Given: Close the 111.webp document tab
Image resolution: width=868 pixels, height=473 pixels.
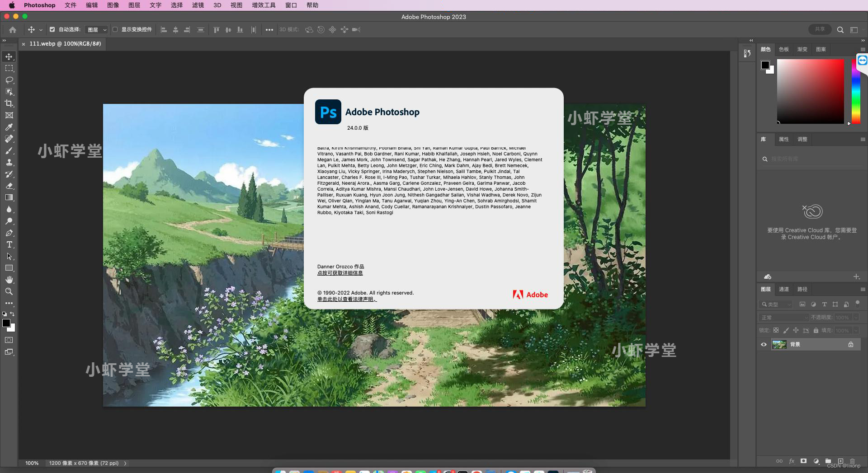Looking at the screenshot, I should point(24,44).
